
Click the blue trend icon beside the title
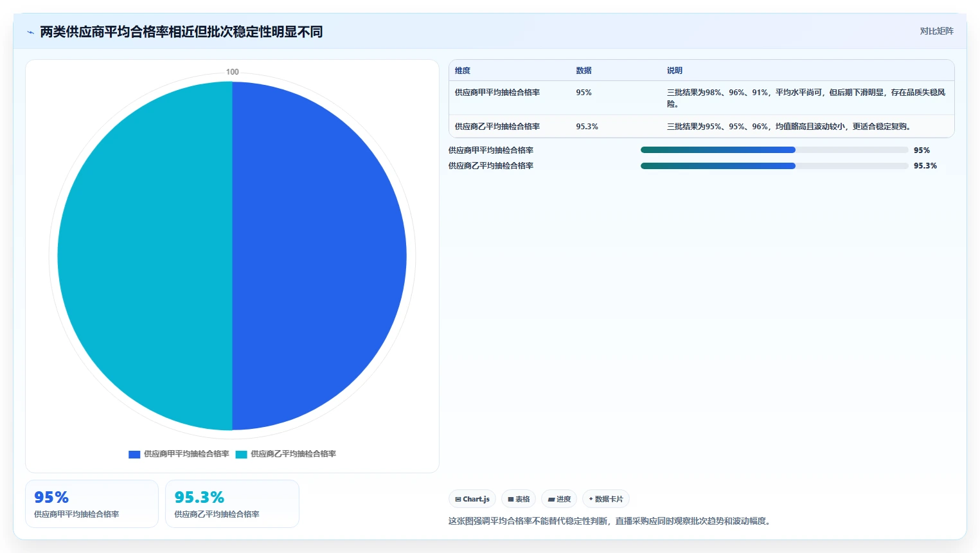pyautogui.click(x=30, y=32)
